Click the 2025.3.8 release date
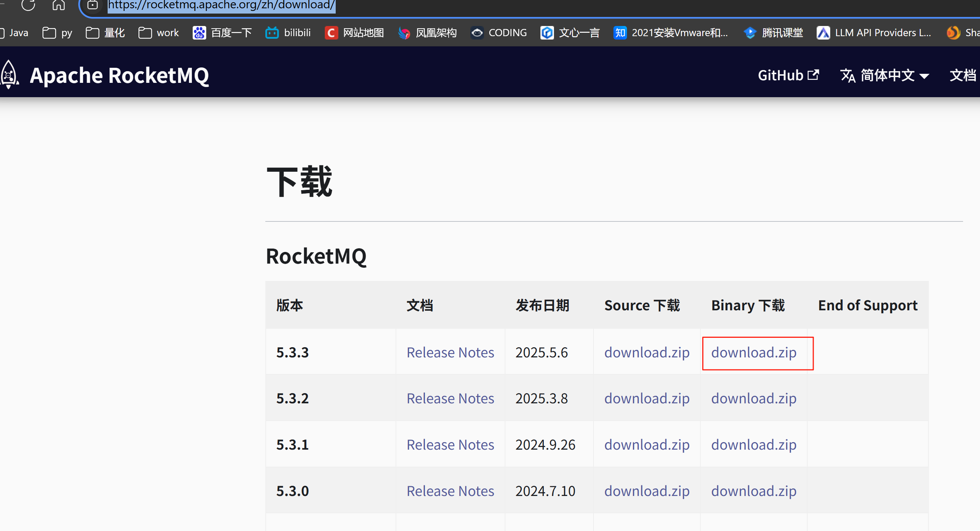Viewport: 980px width, 531px height. click(541, 398)
